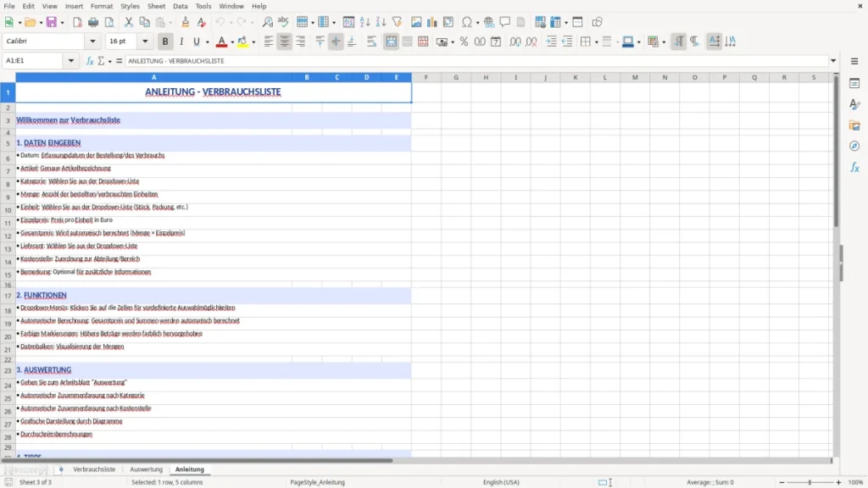Apply red font color swatch
Viewport: 868px width, 488px height.
click(221, 42)
